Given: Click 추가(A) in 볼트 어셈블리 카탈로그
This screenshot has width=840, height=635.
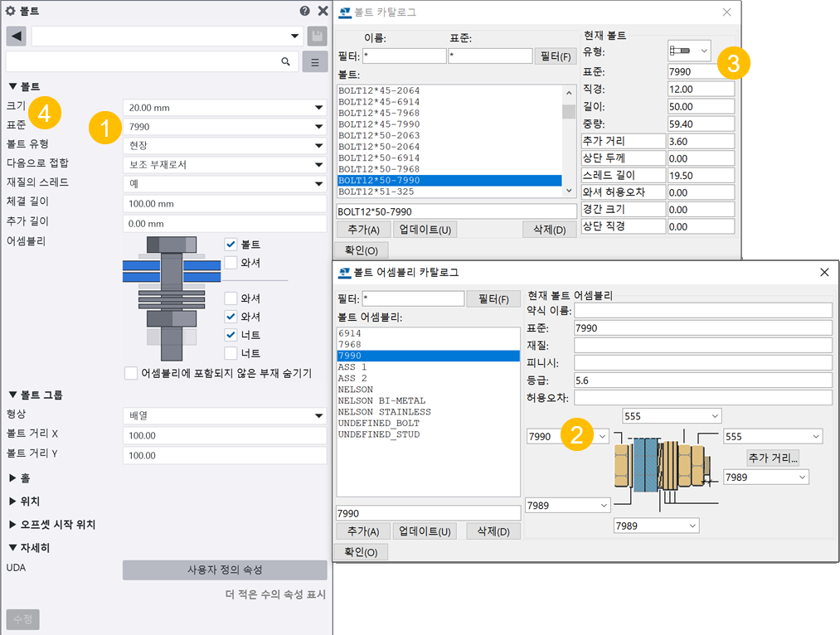Looking at the screenshot, I should pos(363,531).
